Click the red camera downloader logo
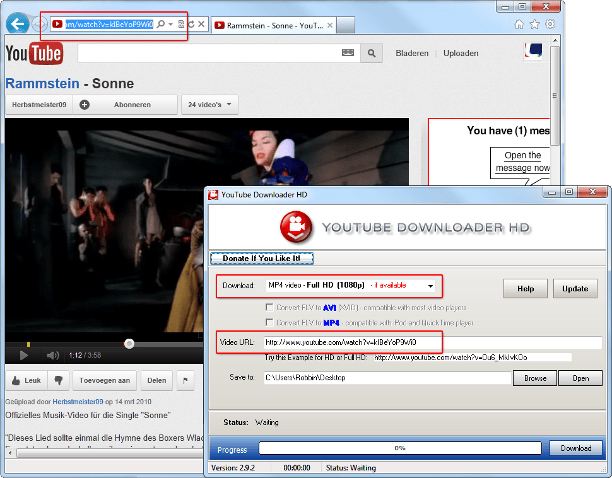 click(x=296, y=227)
